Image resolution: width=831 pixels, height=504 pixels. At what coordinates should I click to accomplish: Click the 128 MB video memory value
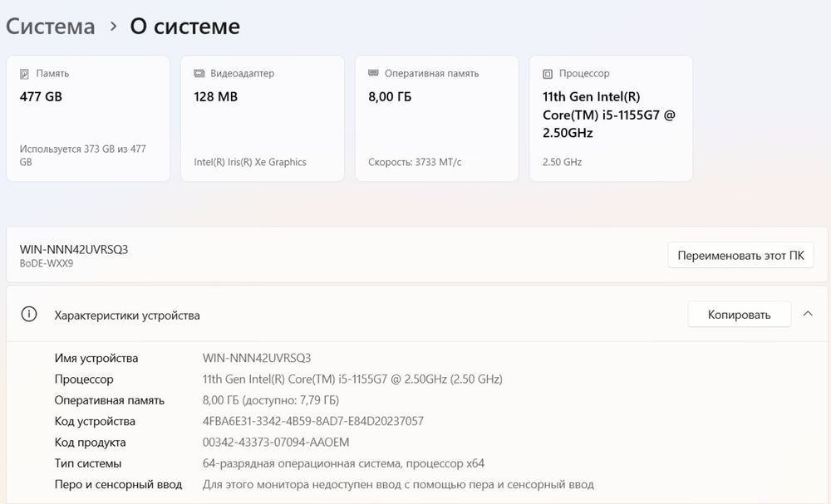[x=216, y=97]
